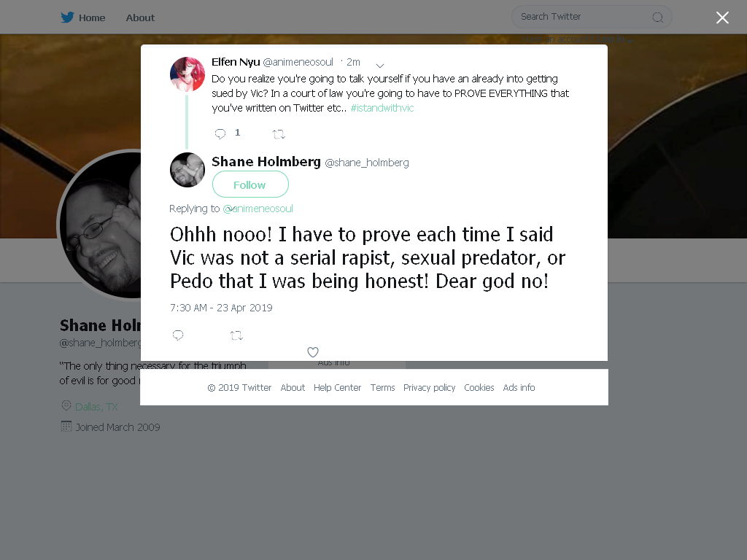The height and width of the screenshot is (560, 747).
Task: Retweet Shane Holmberg's tweet
Action: click(237, 335)
